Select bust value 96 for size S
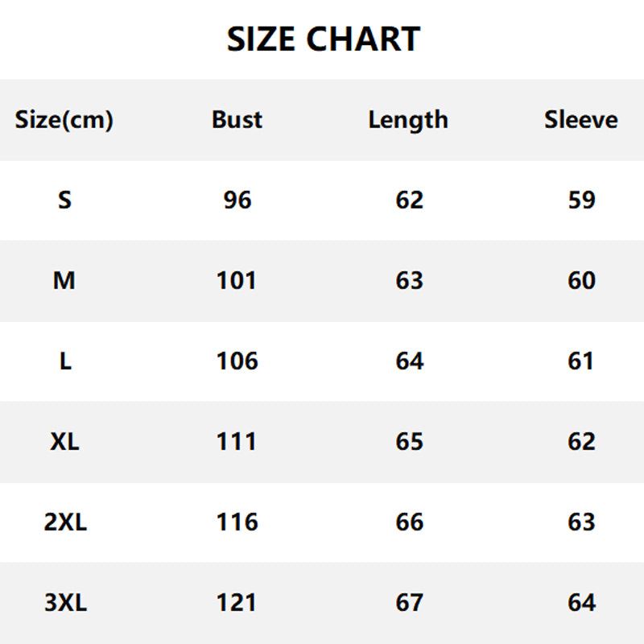Screen dimensions: 644x644 coord(237,200)
